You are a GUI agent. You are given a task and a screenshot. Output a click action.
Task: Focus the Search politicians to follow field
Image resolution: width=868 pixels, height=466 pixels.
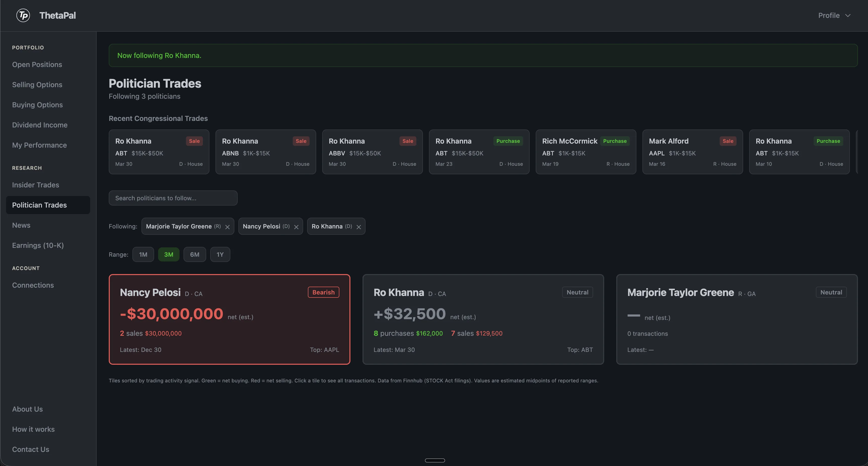point(173,198)
